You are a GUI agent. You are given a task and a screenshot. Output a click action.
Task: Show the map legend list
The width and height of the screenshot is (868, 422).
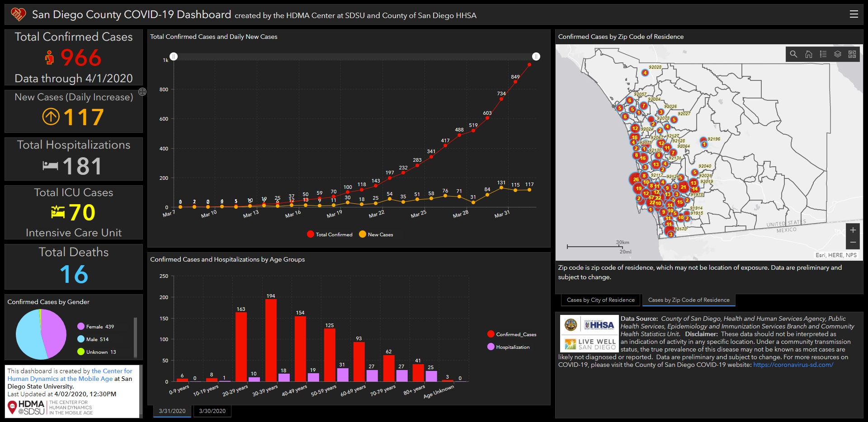[x=823, y=54]
